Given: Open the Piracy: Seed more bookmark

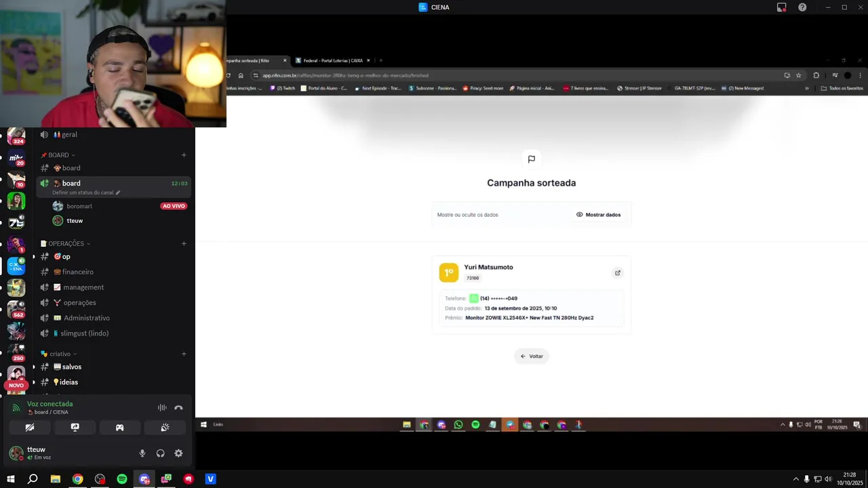Looking at the screenshot, I should click(x=483, y=88).
